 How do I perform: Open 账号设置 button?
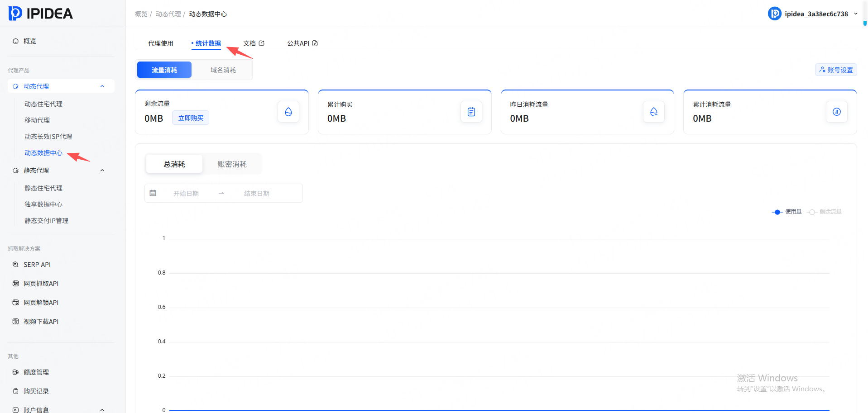[x=836, y=70]
